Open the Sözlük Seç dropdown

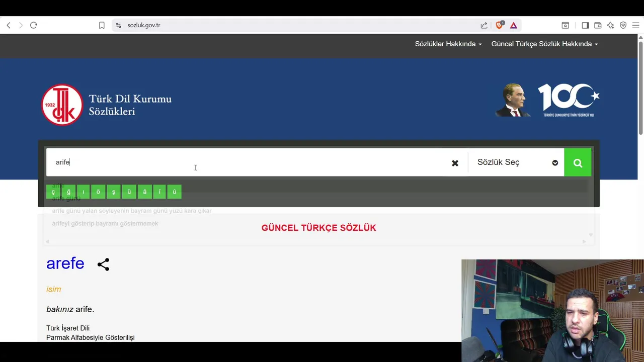(517, 162)
